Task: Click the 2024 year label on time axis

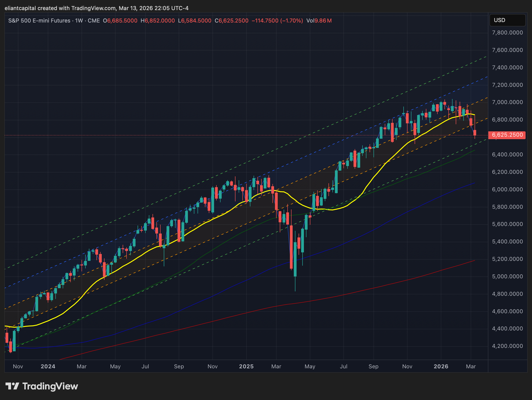Action: (48, 366)
